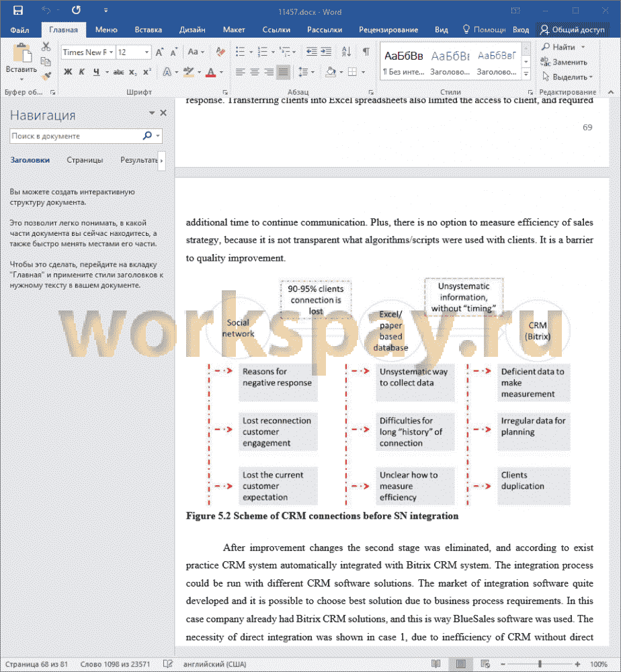Apply text effects with outlined A icon
The image size is (621, 672).
(167, 72)
